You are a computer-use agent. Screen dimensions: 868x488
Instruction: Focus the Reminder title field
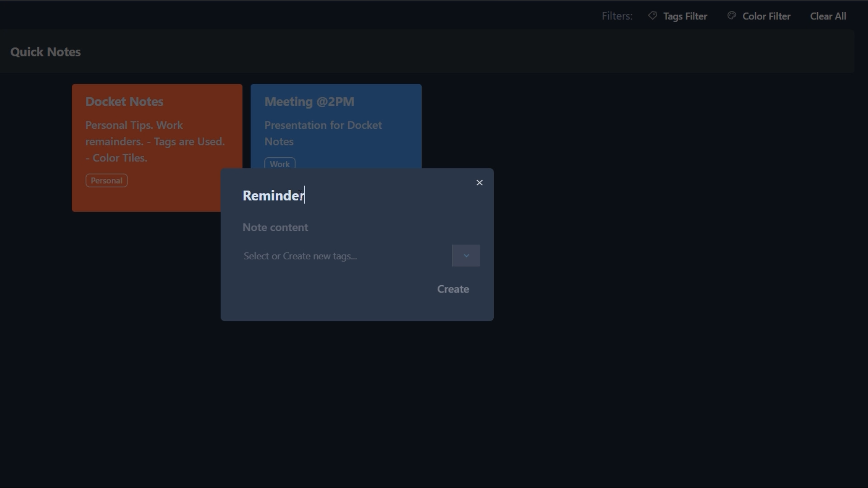tap(273, 196)
